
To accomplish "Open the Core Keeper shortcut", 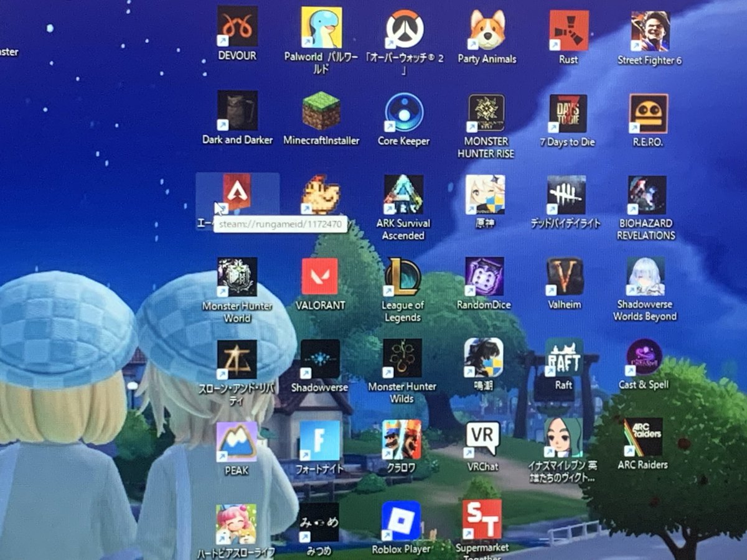I will pos(404,112).
